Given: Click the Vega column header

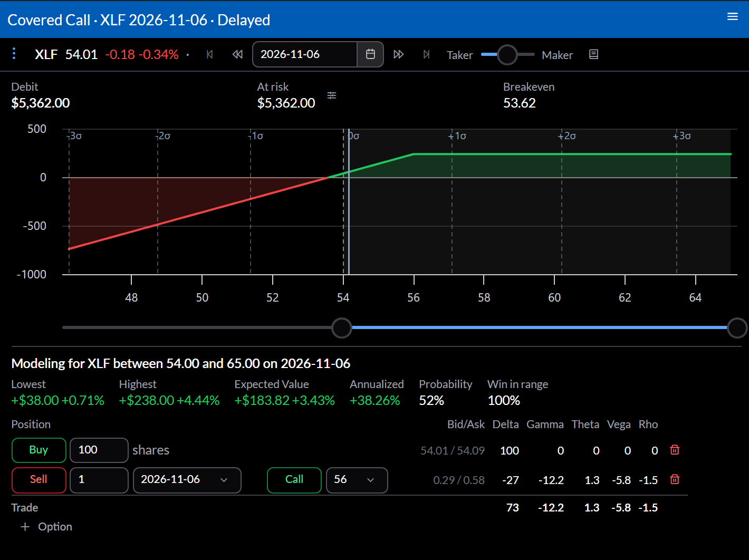Looking at the screenshot, I should tap(619, 424).
